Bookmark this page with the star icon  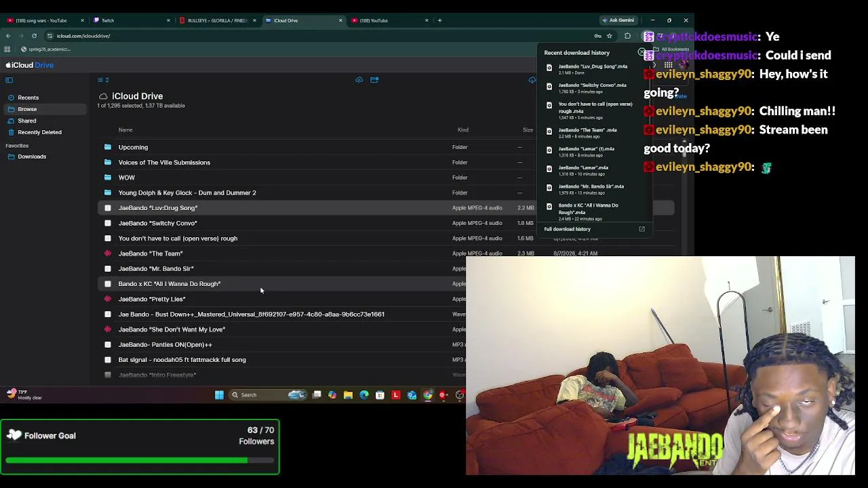point(610,36)
